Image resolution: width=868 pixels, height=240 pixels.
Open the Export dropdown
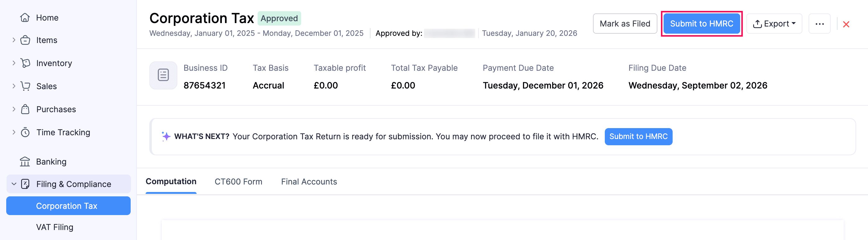[x=774, y=24]
